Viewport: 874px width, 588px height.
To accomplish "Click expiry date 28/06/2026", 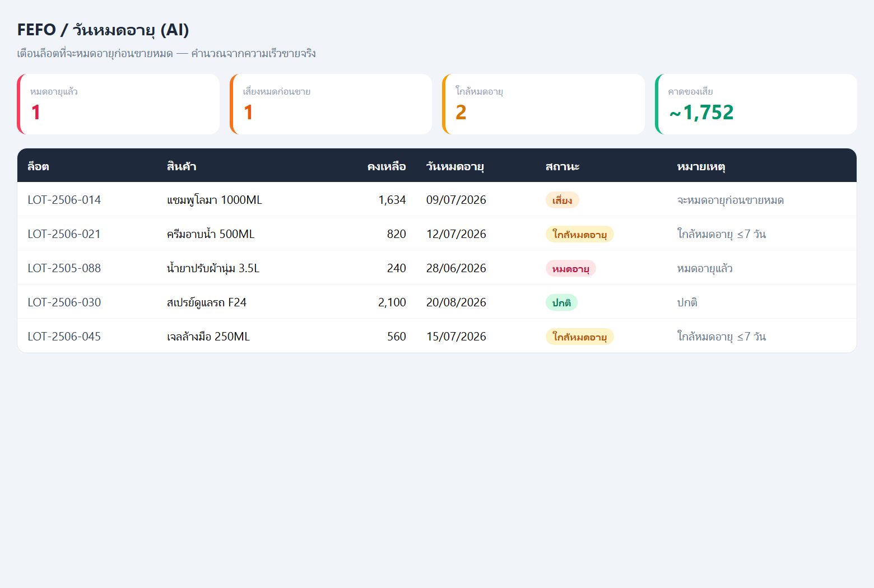I will 456,268.
